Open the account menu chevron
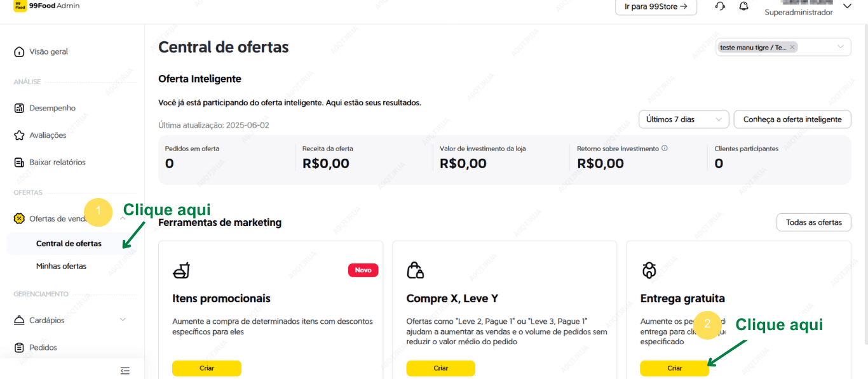 tap(846, 6)
